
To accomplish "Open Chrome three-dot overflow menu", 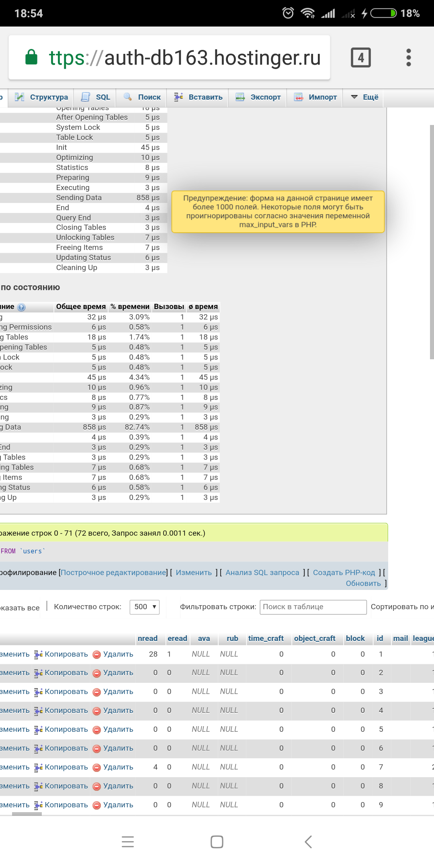I will click(x=408, y=57).
